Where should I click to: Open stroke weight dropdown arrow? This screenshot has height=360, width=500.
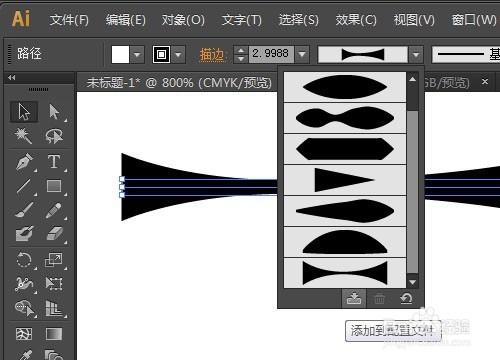[x=302, y=54]
